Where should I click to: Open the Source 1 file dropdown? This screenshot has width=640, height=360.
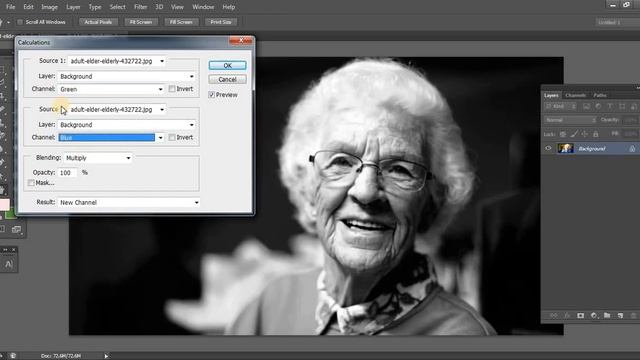click(x=117, y=61)
